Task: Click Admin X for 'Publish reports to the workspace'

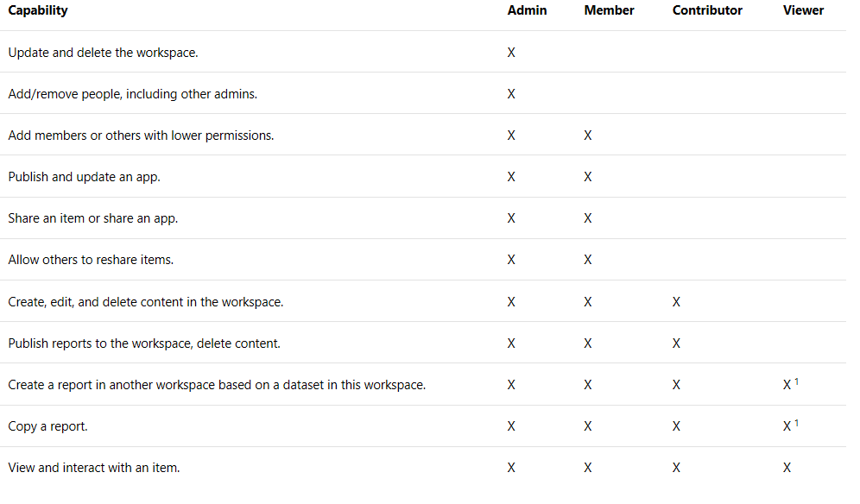Action: tap(511, 343)
